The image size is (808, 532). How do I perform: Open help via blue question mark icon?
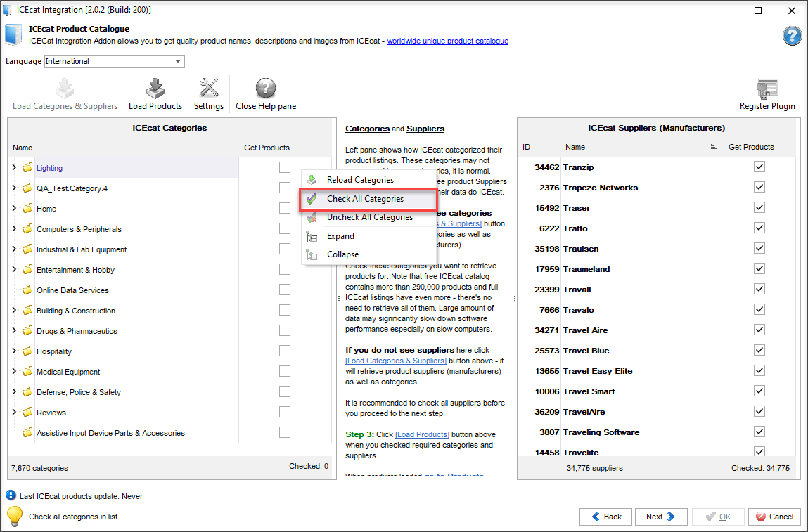click(792, 36)
